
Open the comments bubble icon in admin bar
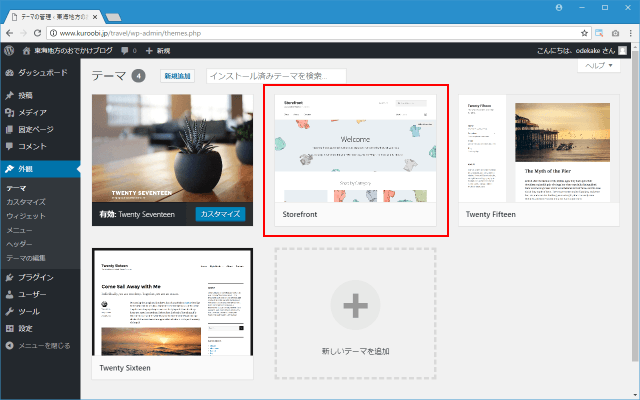coord(124,51)
